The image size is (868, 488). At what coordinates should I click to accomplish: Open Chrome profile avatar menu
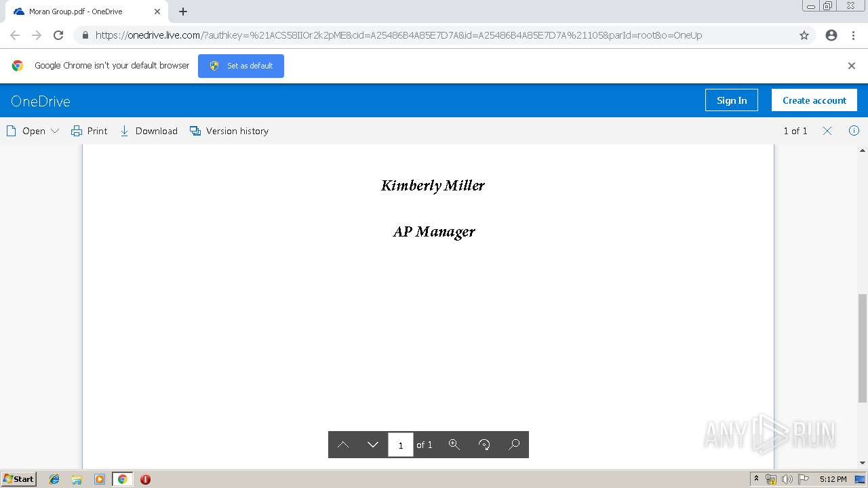pyautogui.click(x=831, y=35)
